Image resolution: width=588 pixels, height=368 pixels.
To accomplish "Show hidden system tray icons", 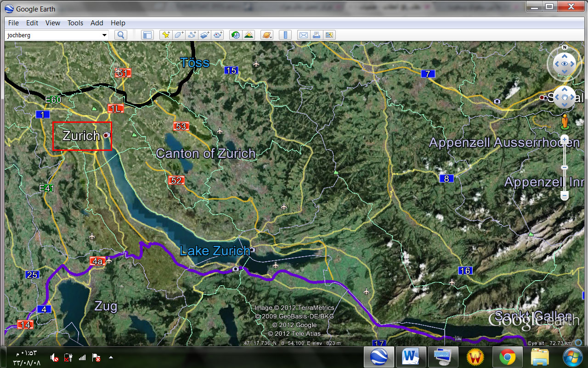I will pyautogui.click(x=111, y=357).
